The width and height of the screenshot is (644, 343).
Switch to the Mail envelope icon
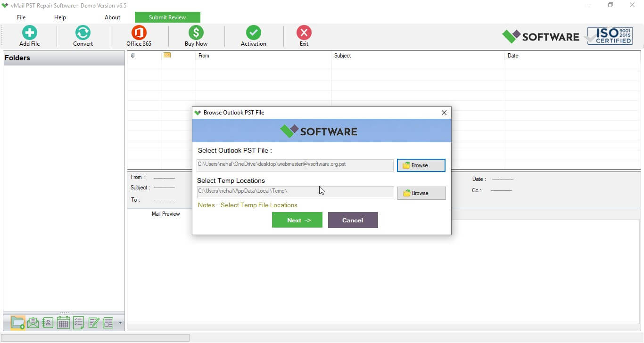[33, 323]
